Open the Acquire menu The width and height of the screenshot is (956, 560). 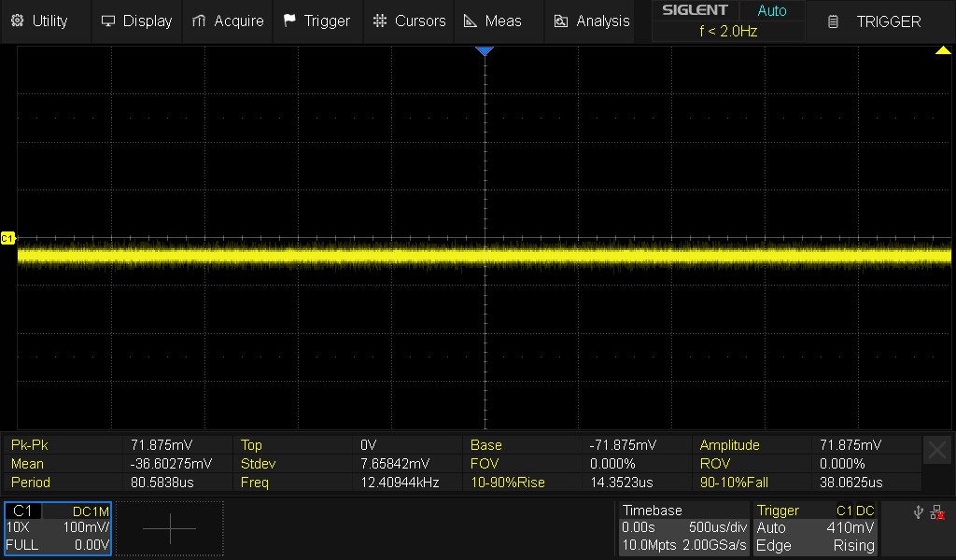(228, 21)
